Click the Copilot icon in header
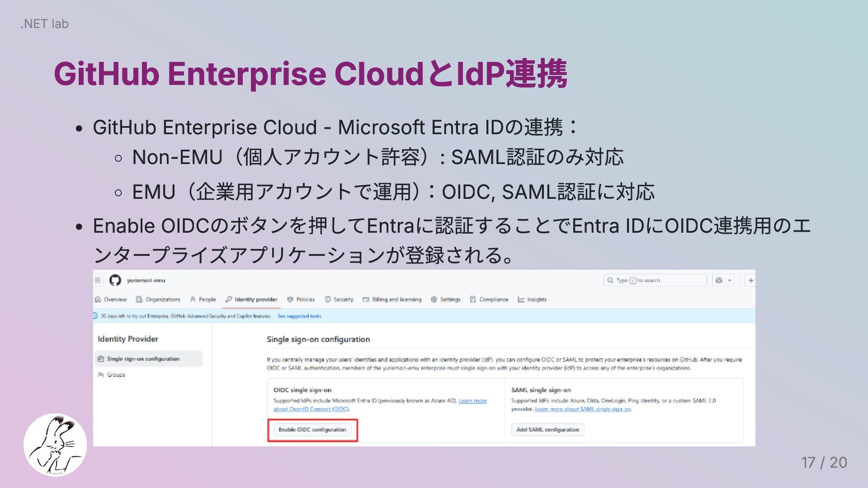Screen dimensions: 868x488 719,280
